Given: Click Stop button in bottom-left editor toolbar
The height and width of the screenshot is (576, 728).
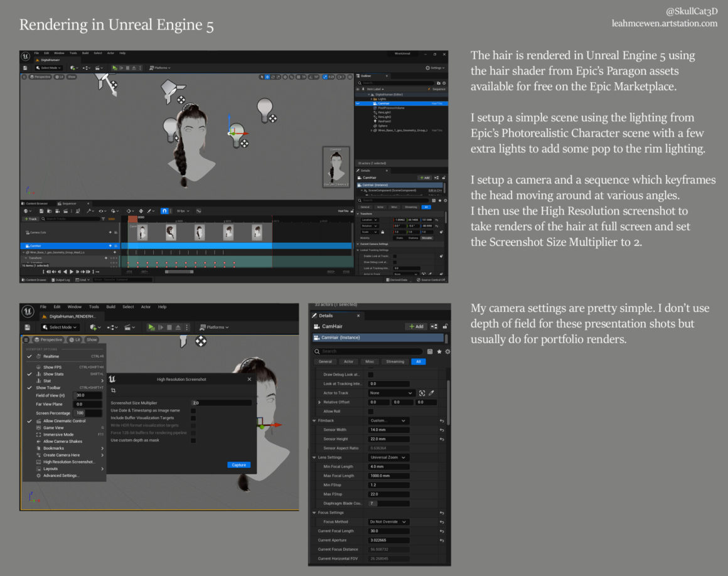Looking at the screenshot, I should click(169, 328).
